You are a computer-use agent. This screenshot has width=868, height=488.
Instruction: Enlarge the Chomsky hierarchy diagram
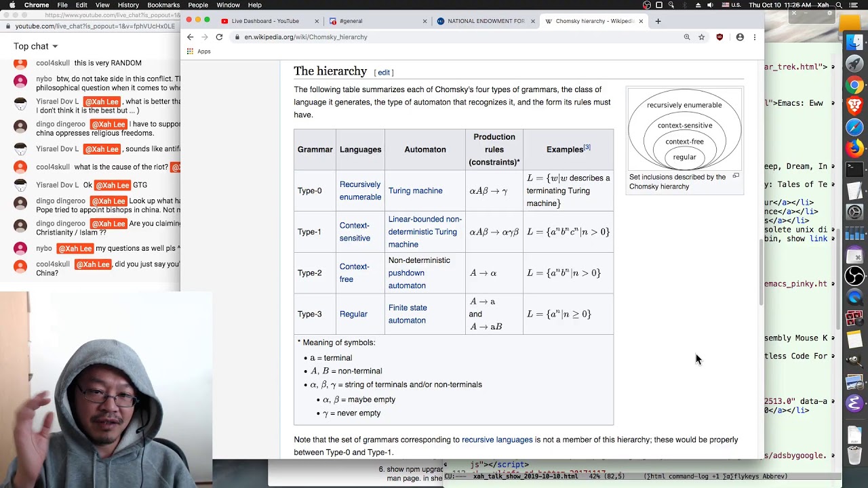736,176
